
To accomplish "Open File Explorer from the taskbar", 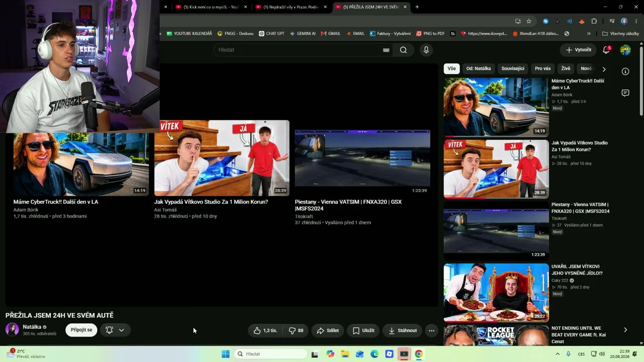I will (345, 354).
